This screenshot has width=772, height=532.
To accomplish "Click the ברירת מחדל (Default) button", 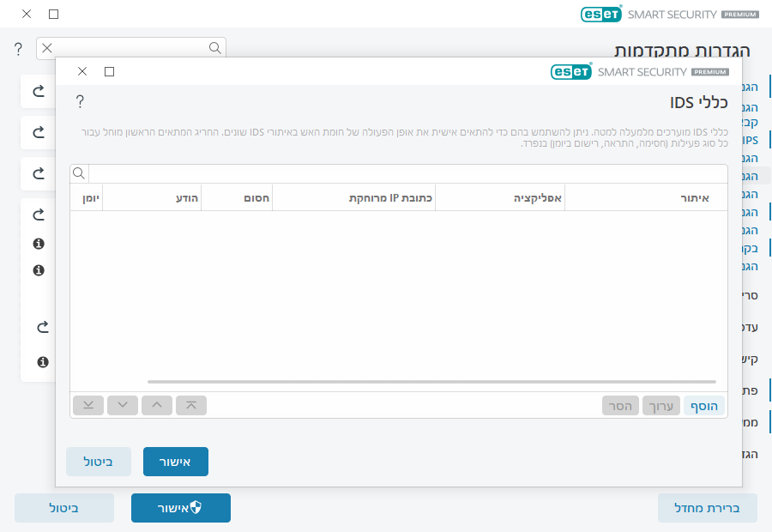I will pyautogui.click(x=707, y=508).
